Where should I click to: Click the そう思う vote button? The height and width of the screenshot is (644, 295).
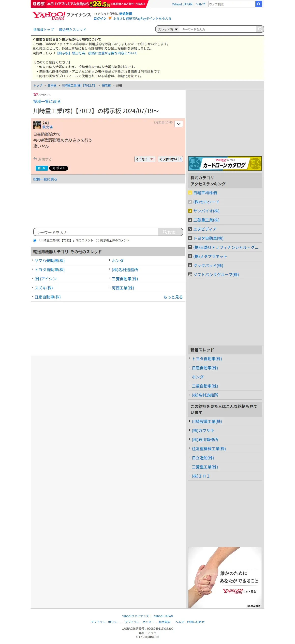click(x=145, y=159)
